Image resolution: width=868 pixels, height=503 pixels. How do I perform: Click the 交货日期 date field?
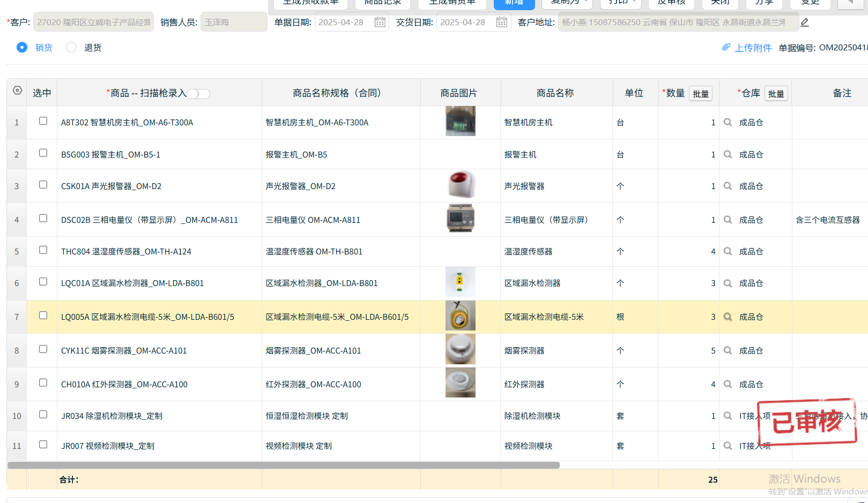tap(473, 22)
